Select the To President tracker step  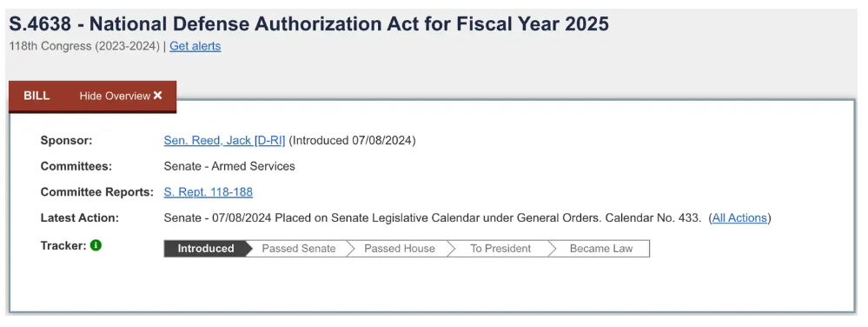pyautogui.click(x=500, y=249)
